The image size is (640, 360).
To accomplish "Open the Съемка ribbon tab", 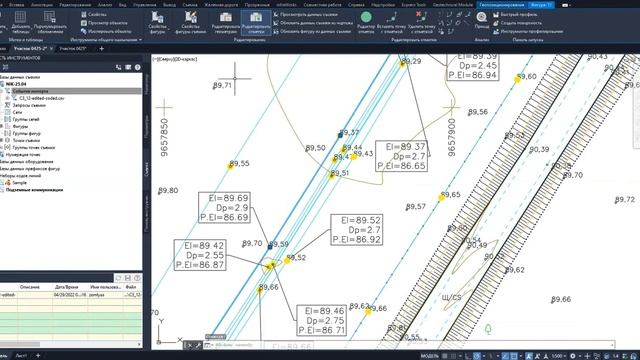I will [x=190, y=5].
